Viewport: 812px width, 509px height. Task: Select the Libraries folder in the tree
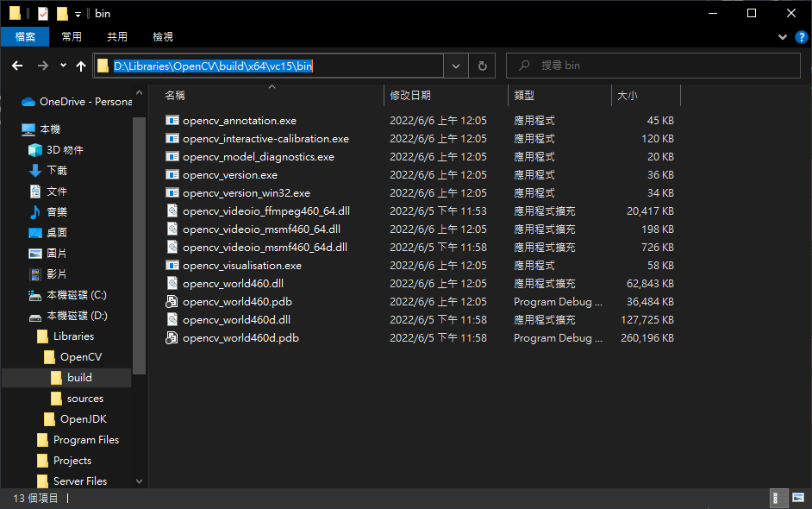click(66, 336)
